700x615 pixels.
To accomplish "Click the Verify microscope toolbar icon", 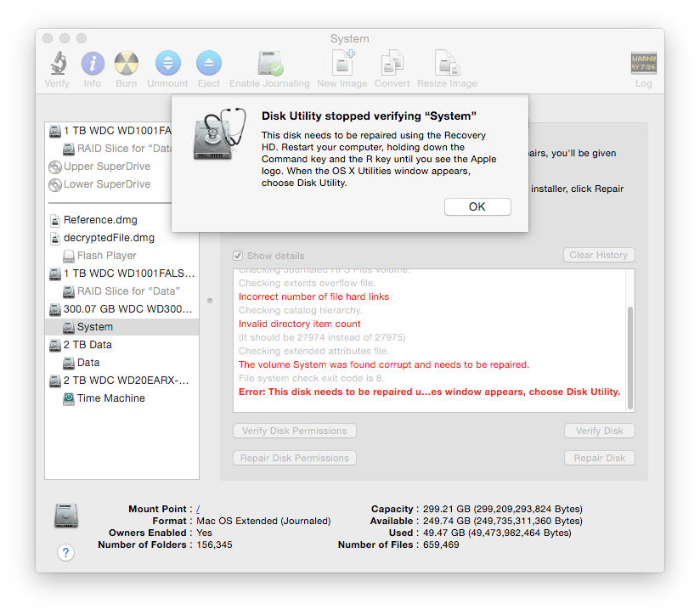I will (58, 64).
